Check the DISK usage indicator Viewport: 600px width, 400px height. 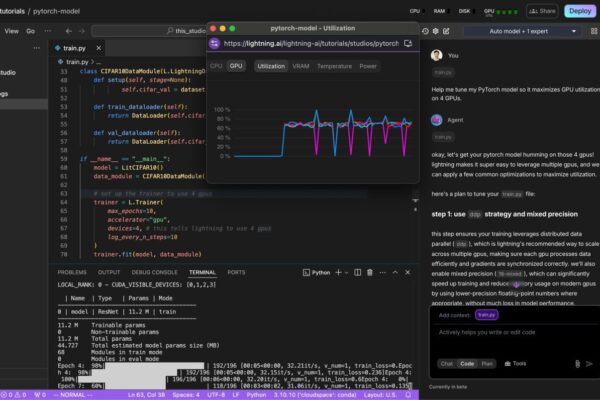pos(466,11)
